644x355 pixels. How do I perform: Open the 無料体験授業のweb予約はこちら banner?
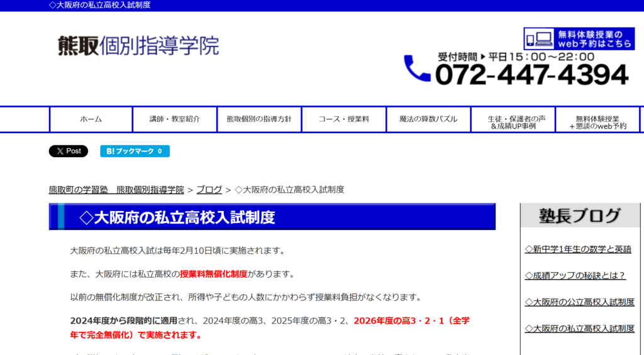579,39
